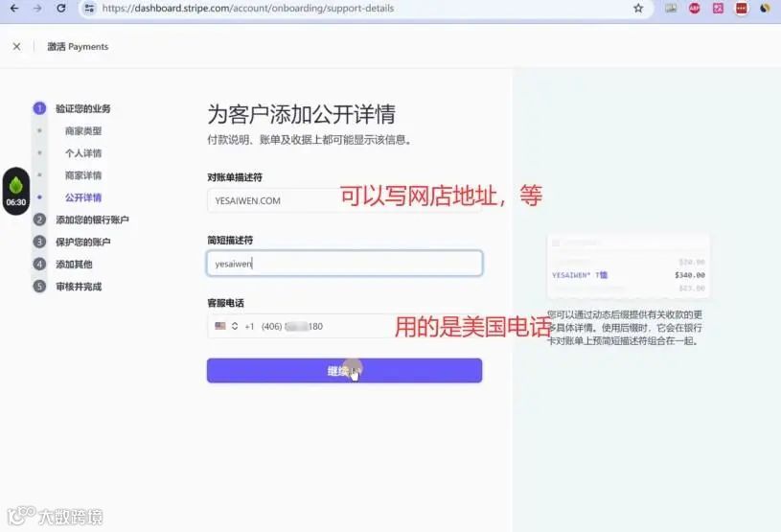Click the green droplet 06:30 recorder widget
The width and height of the screenshot is (781, 532).
tap(16, 192)
